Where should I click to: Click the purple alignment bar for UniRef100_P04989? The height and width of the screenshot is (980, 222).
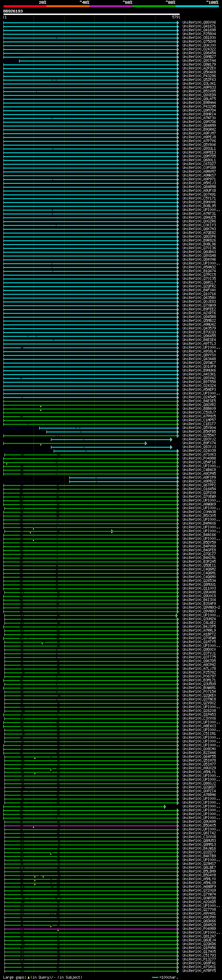pyautogui.click(x=91, y=929)
